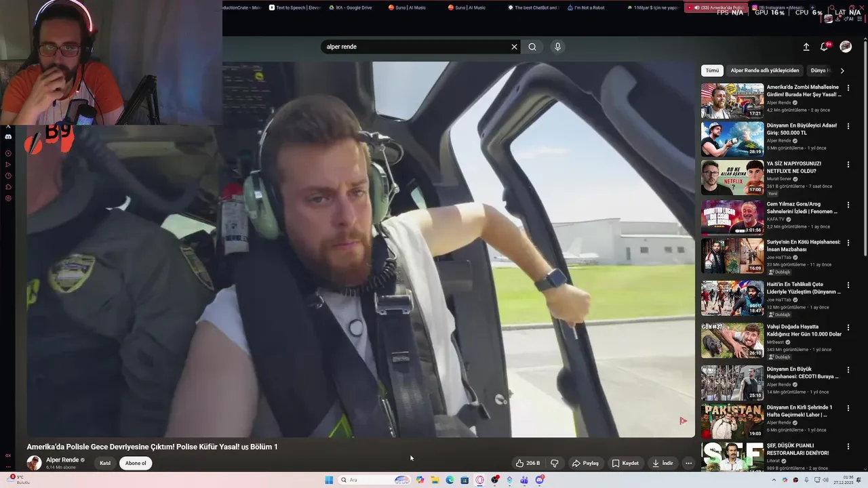Open options menu for CECOT video
This screenshot has width=868, height=488.
[x=848, y=370]
